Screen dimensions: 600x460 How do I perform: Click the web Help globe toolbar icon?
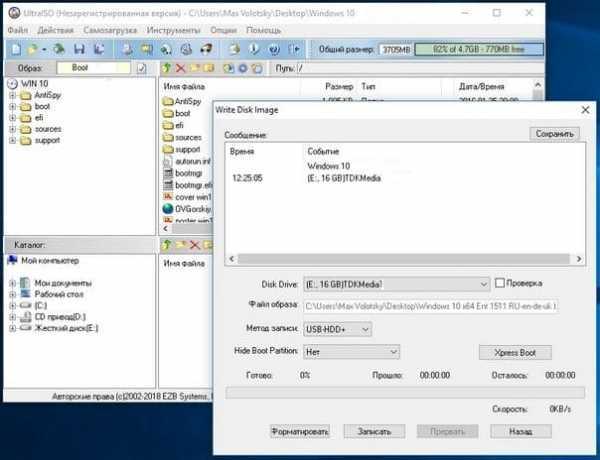[274, 49]
